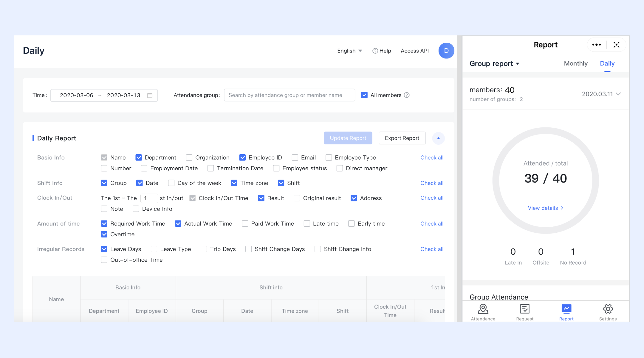The width and height of the screenshot is (644, 358).
Task: Click the Update Report button
Action: [348, 138]
